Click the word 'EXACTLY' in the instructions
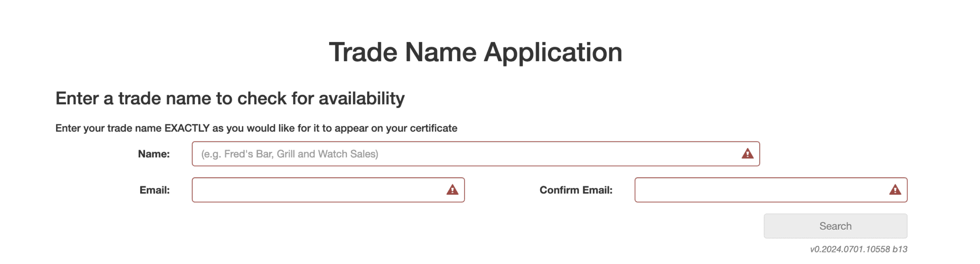Viewport: 980px width, 264px height. pos(187,128)
